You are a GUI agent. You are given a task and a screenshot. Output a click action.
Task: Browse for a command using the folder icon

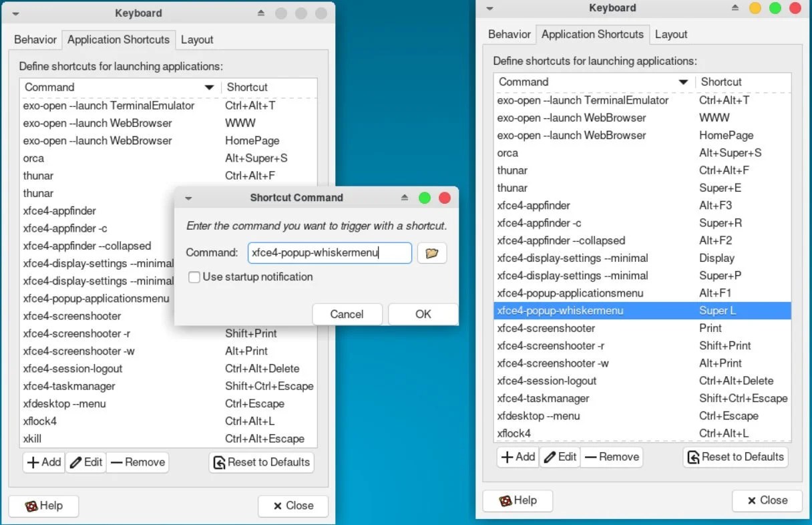tap(432, 252)
